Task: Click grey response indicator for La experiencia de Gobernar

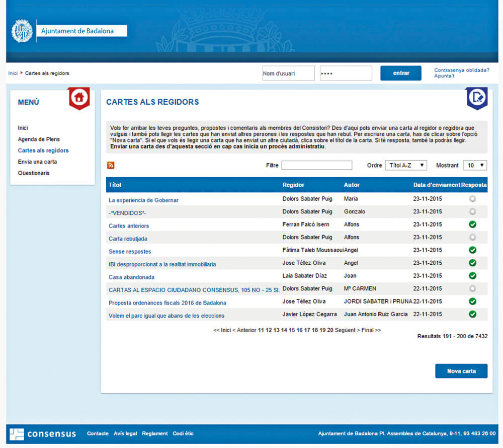Action: click(472, 199)
